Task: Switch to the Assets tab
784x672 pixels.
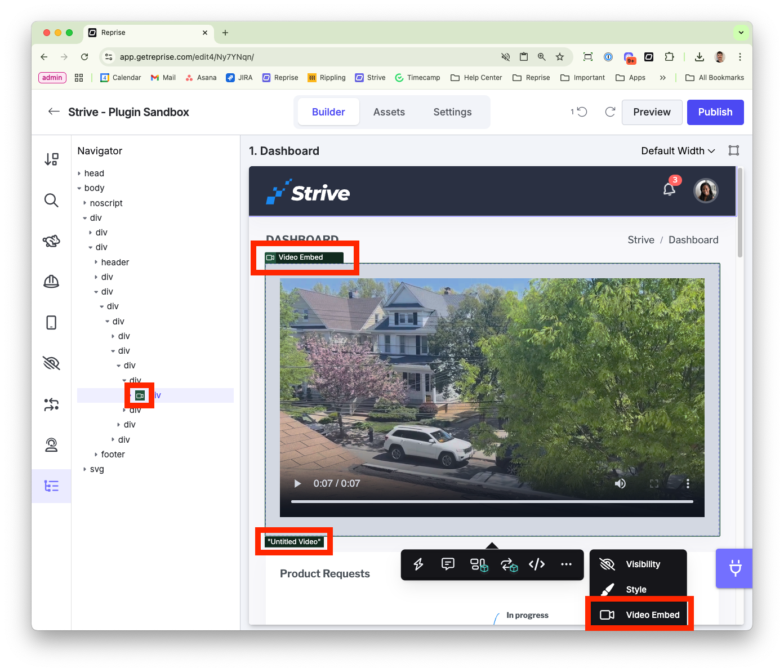Action: pyautogui.click(x=389, y=112)
